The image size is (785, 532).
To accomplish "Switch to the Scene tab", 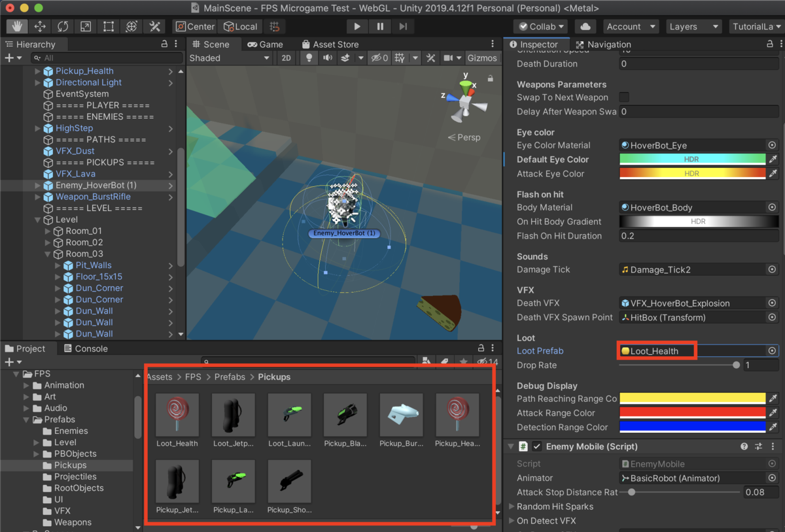I will click(211, 44).
